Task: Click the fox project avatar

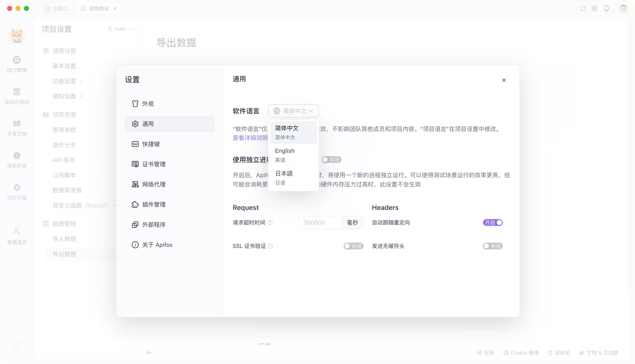Action: [17, 36]
